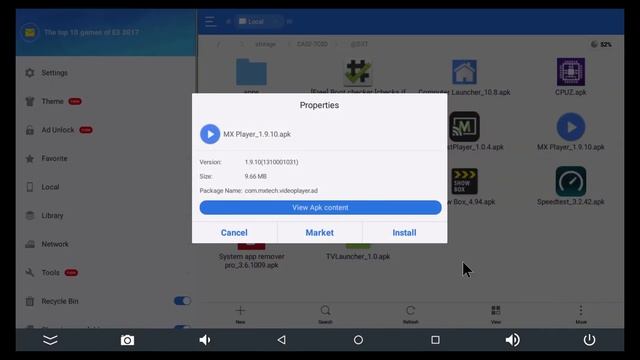640x360 pixels.
Task: Click Search in bottom toolbar
Action: click(325, 314)
